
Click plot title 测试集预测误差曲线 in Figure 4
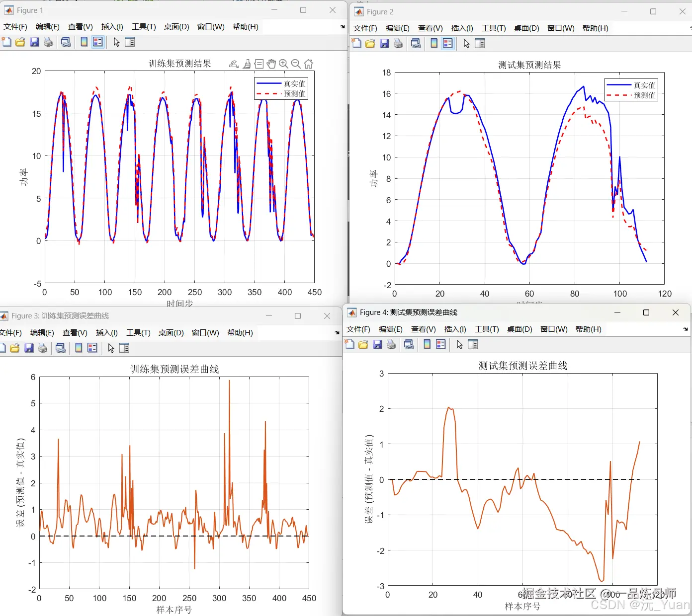523,366
